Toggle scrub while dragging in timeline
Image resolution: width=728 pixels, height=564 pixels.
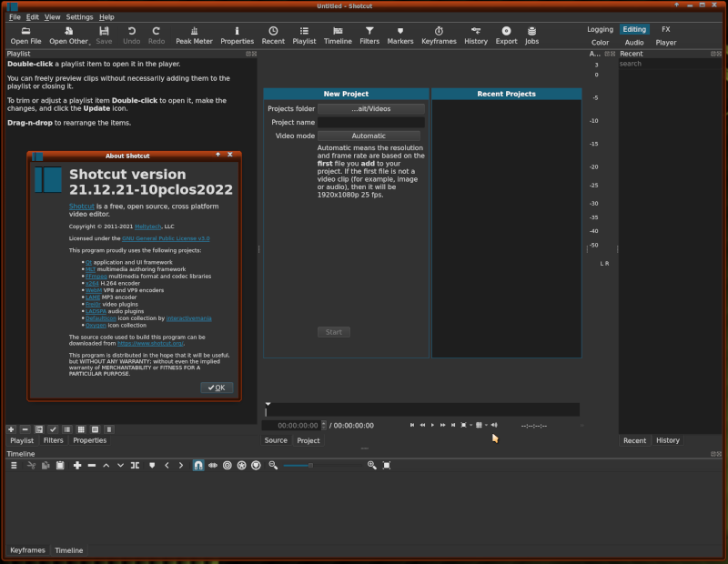coord(213,465)
